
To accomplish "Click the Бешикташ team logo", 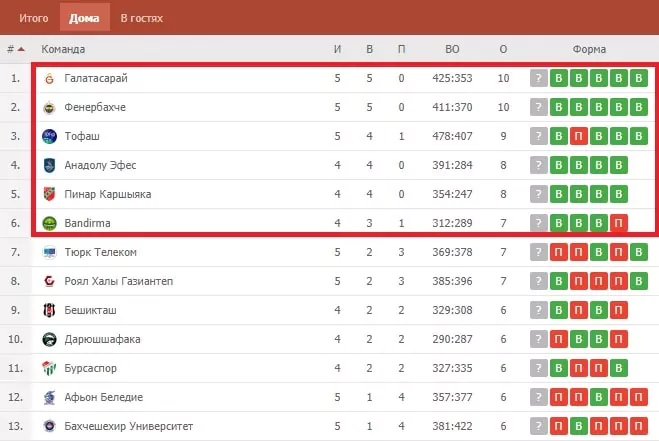I will pos(49,310).
